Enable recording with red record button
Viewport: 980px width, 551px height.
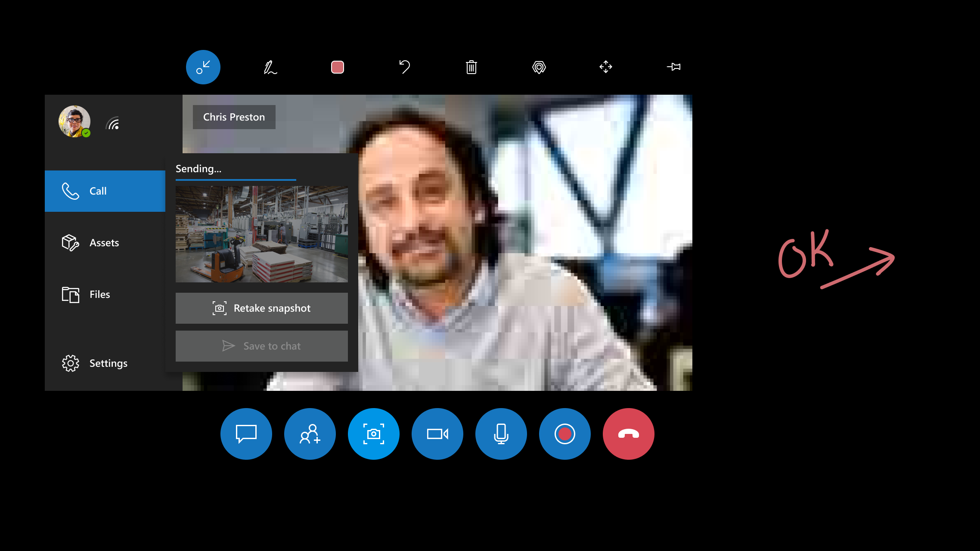565,434
